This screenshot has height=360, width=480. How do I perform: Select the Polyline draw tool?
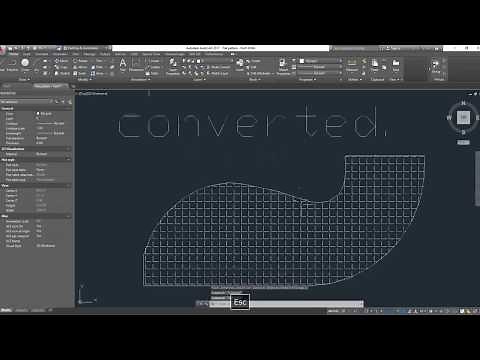(12, 64)
